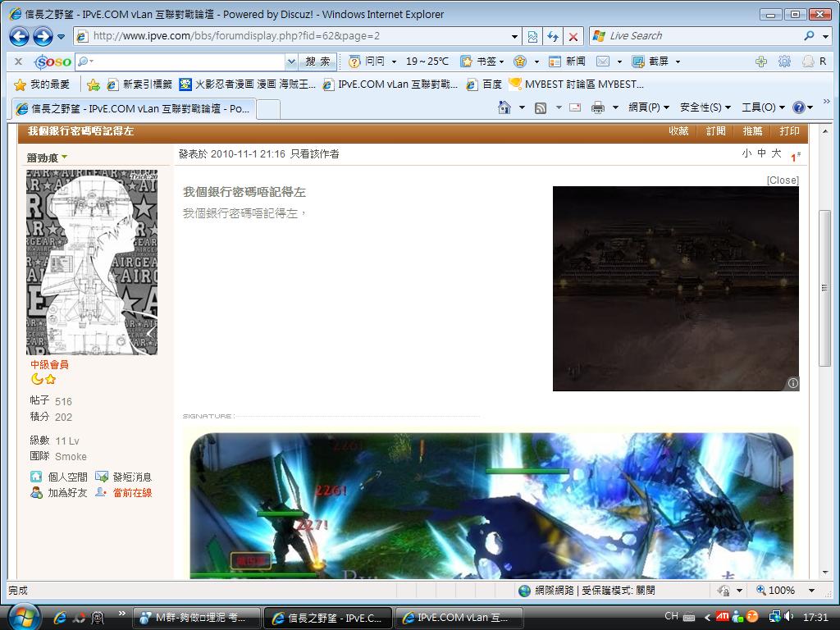Open the 100% zoom level dropdown
This screenshot has height=630, width=840.
click(811, 590)
